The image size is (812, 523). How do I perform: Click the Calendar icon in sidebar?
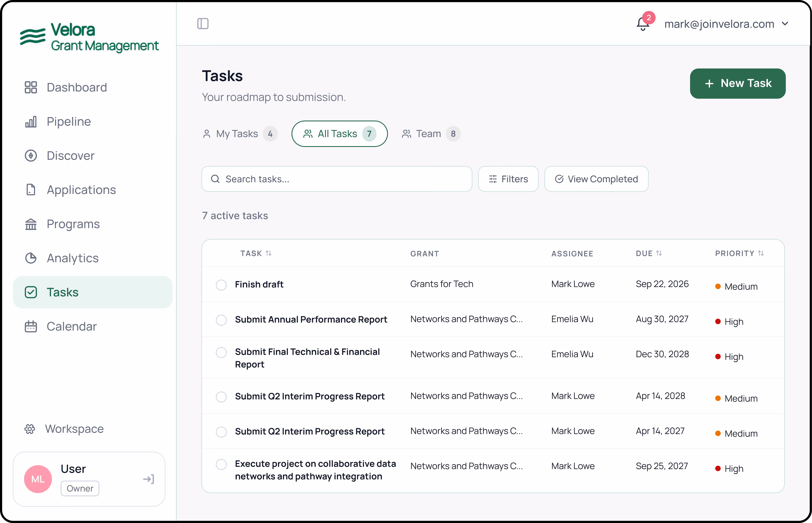(x=31, y=326)
